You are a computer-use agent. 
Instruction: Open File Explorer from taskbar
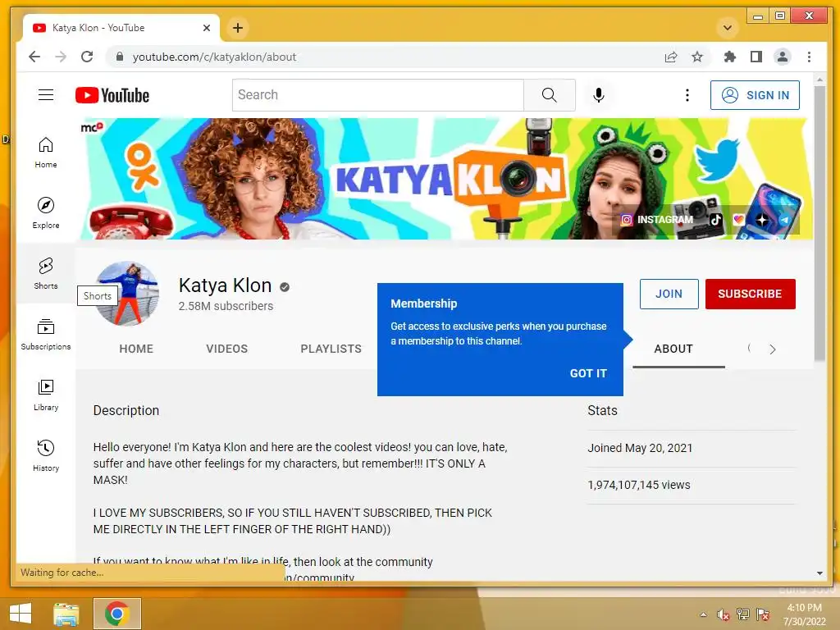66,614
